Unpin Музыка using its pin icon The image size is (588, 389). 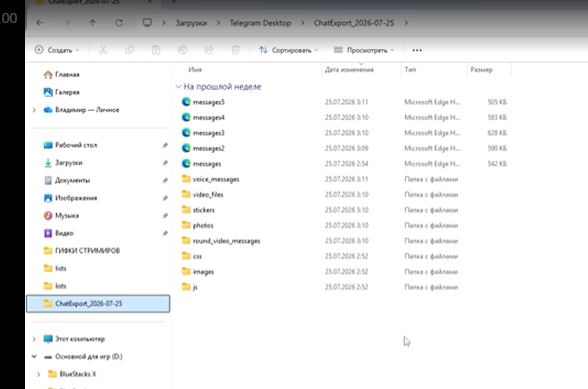[x=165, y=216]
